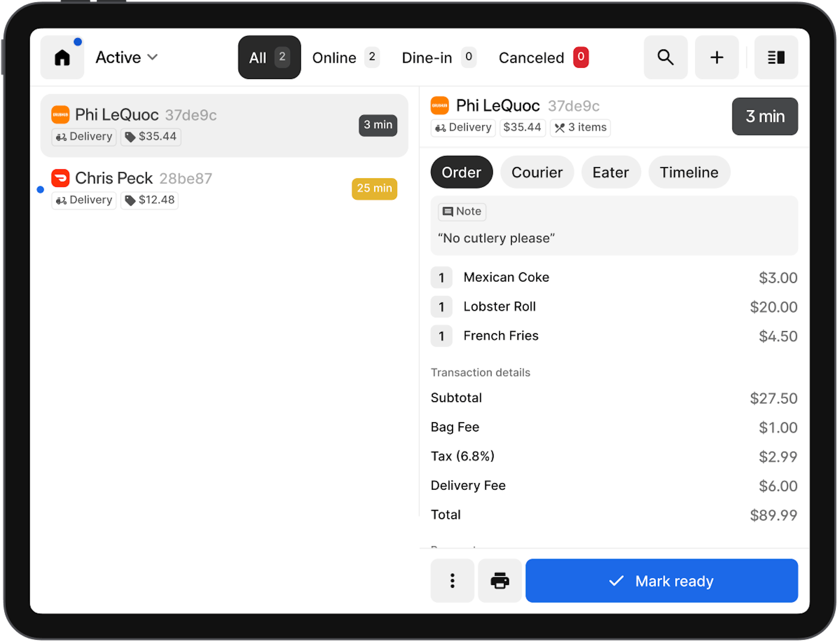The image size is (840, 642).
Task: Expand the Active status dropdown
Action: 118,58
